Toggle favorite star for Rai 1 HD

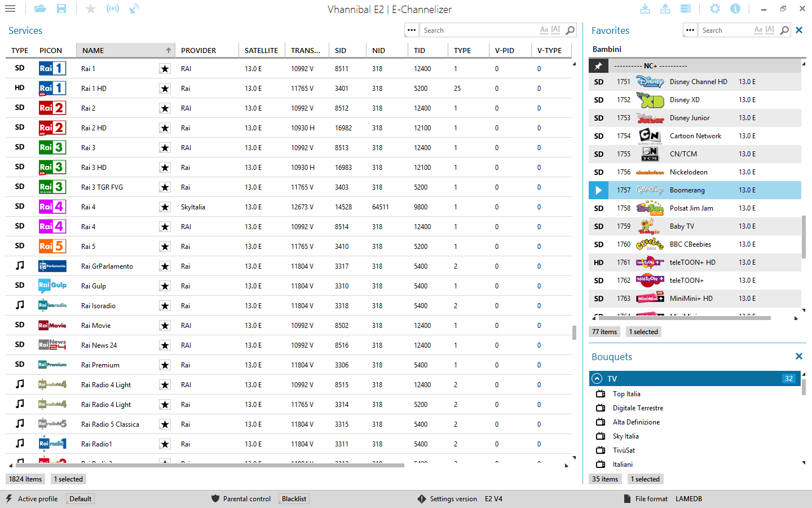tap(165, 89)
